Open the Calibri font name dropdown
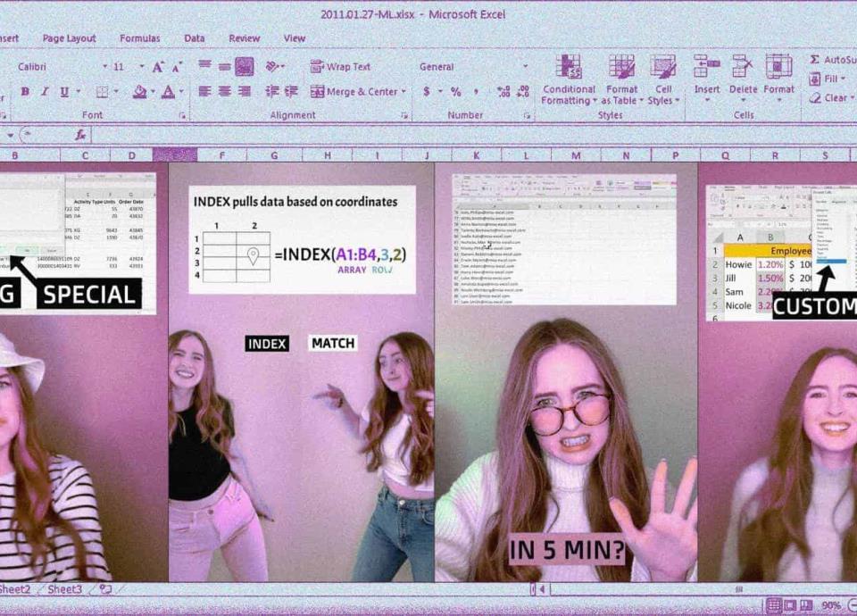The height and width of the screenshot is (616, 857). (104, 67)
